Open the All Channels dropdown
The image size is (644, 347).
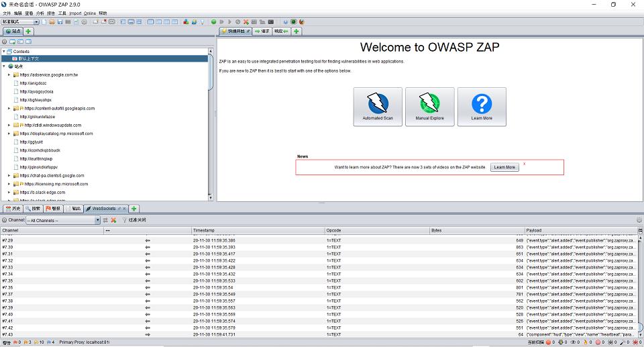click(63, 220)
